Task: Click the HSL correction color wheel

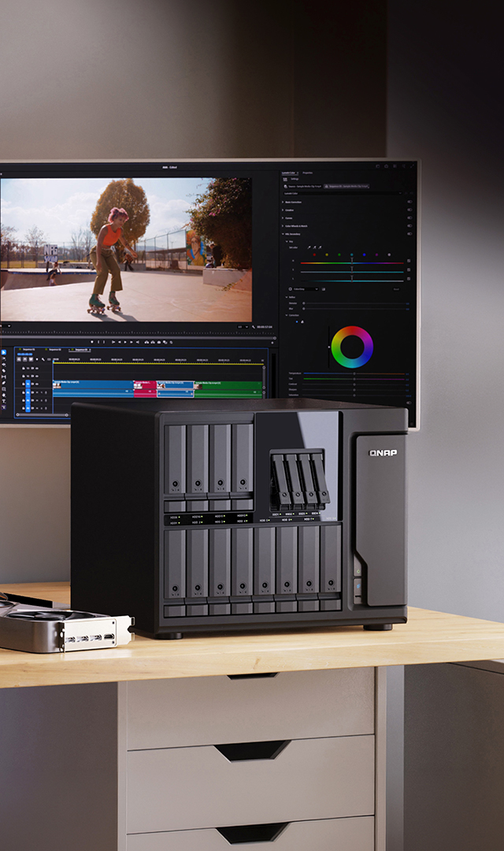Action: (352, 347)
